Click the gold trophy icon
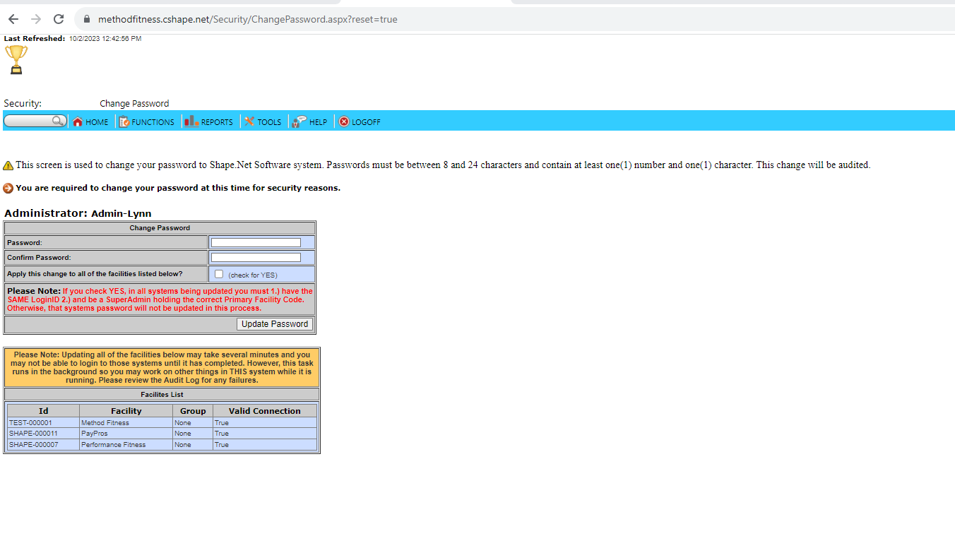 click(16, 59)
